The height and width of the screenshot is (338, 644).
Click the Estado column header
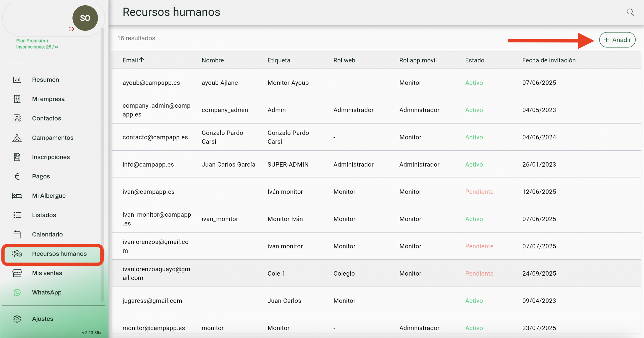coord(474,60)
